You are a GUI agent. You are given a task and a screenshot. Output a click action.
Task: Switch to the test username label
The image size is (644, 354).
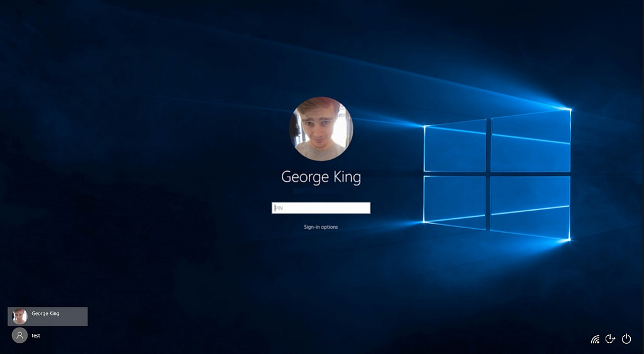click(36, 336)
